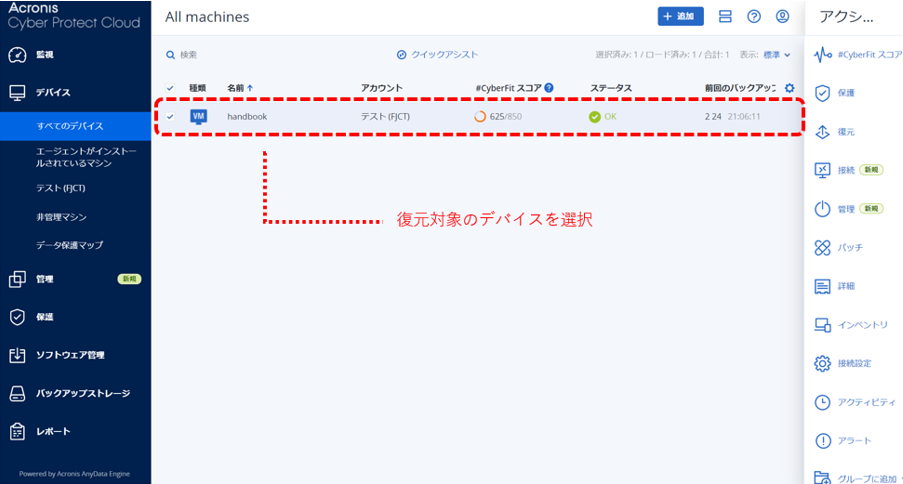Image resolution: width=903 pixels, height=484 pixels.
Task: Uncheck the handbook device row checkbox
Action: (x=170, y=117)
